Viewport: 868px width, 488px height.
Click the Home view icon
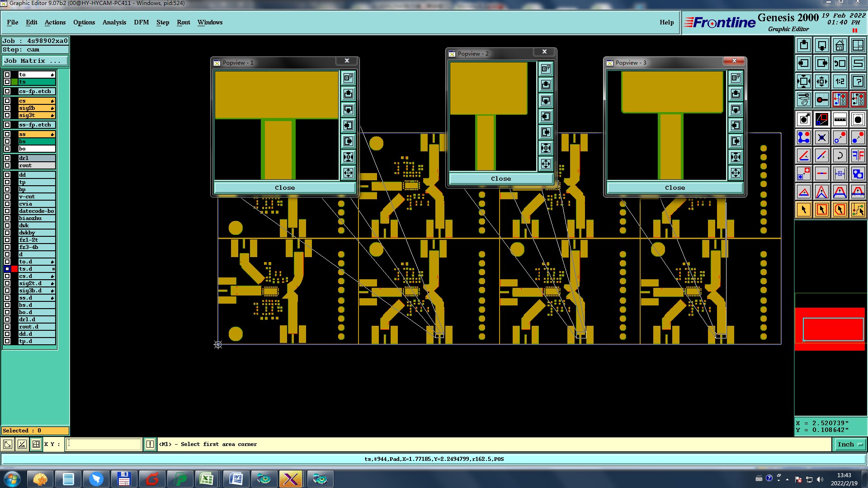click(x=840, y=45)
